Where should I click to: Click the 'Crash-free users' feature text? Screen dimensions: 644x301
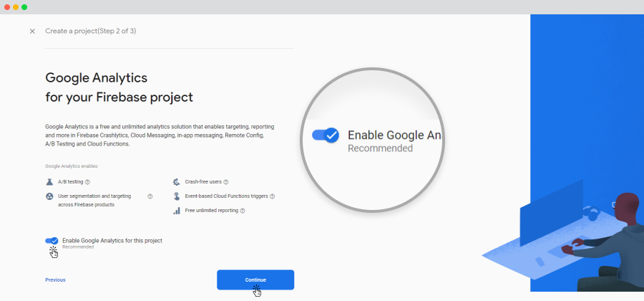pos(203,182)
